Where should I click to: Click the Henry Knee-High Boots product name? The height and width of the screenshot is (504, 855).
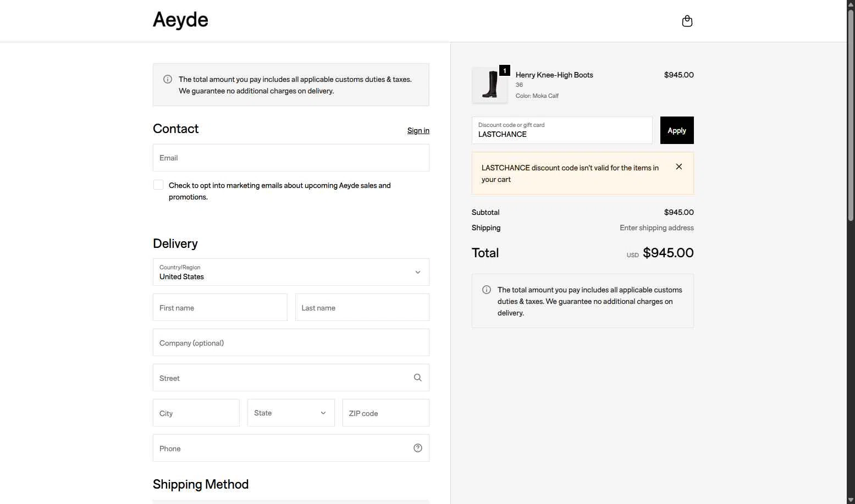click(x=554, y=75)
